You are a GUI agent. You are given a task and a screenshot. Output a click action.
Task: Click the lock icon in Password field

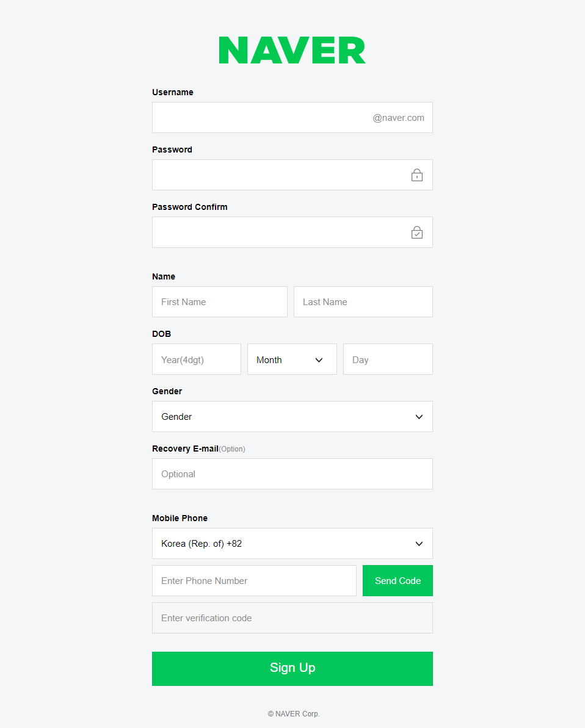(x=417, y=175)
